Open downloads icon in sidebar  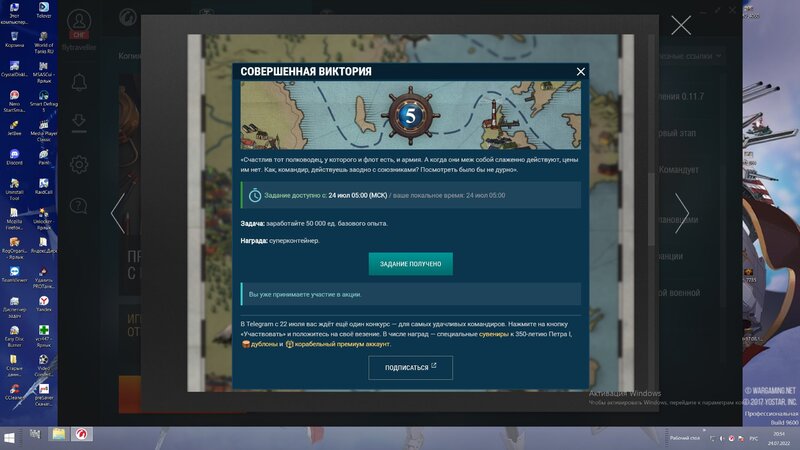click(x=79, y=123)
